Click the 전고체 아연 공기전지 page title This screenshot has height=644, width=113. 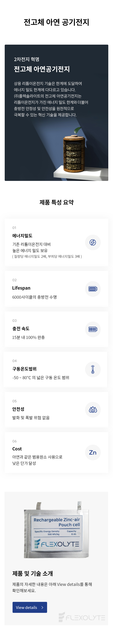coord(56,22)
